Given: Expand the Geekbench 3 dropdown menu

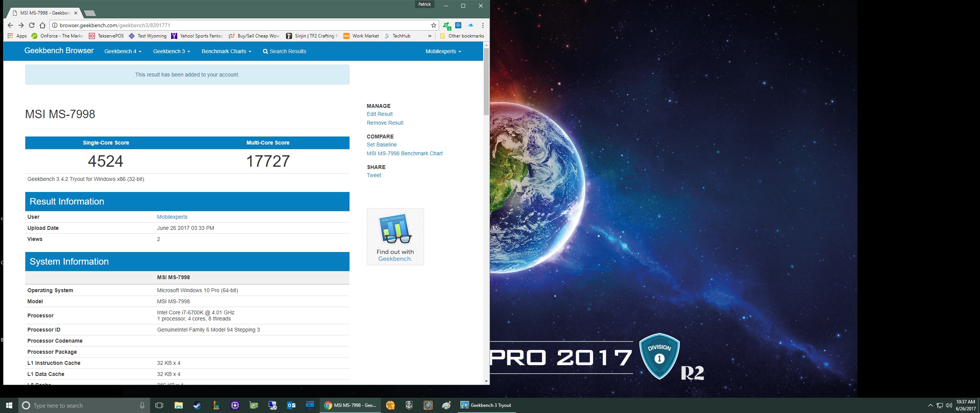Looking at the screenshot, I should [171, 51].
